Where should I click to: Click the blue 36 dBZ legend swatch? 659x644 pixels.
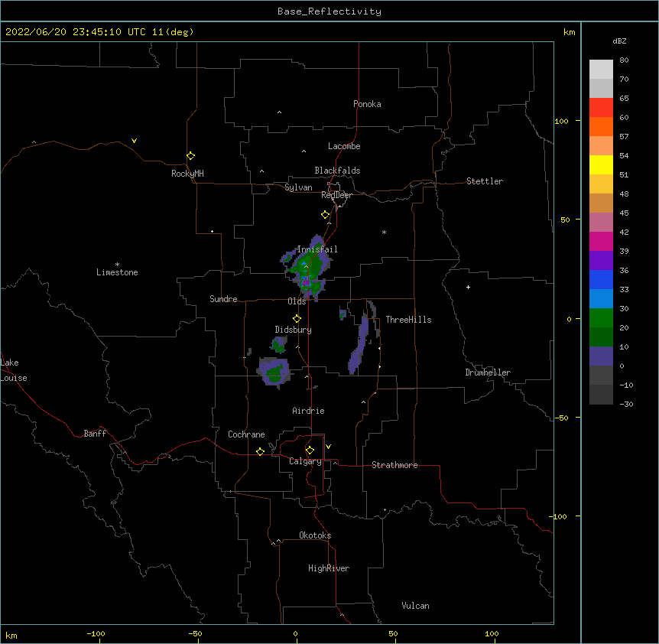click(601, 279)
